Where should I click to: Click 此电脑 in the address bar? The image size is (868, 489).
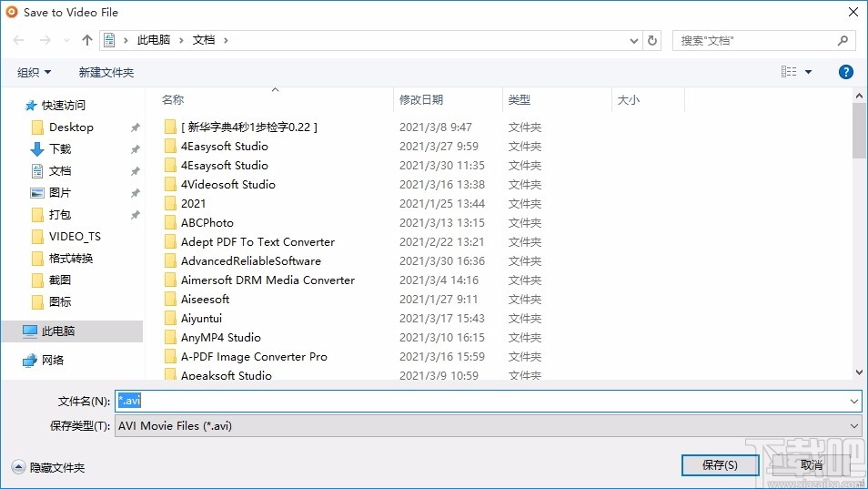(154, 40)
